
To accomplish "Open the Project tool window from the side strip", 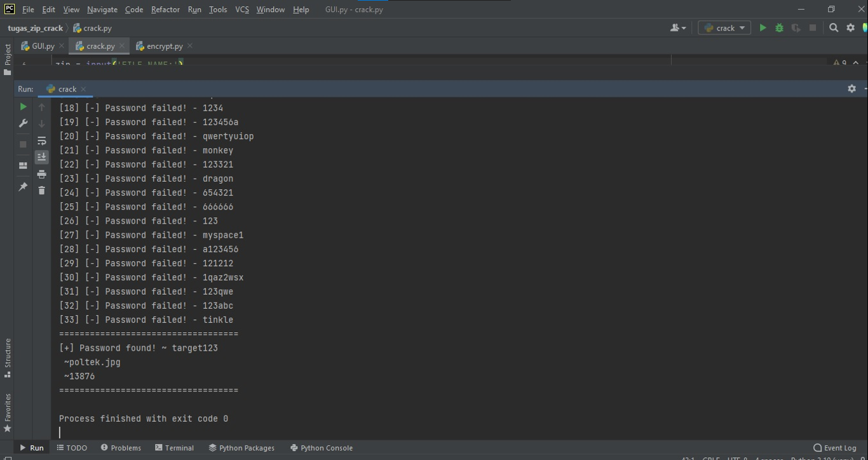I will 8,60.
